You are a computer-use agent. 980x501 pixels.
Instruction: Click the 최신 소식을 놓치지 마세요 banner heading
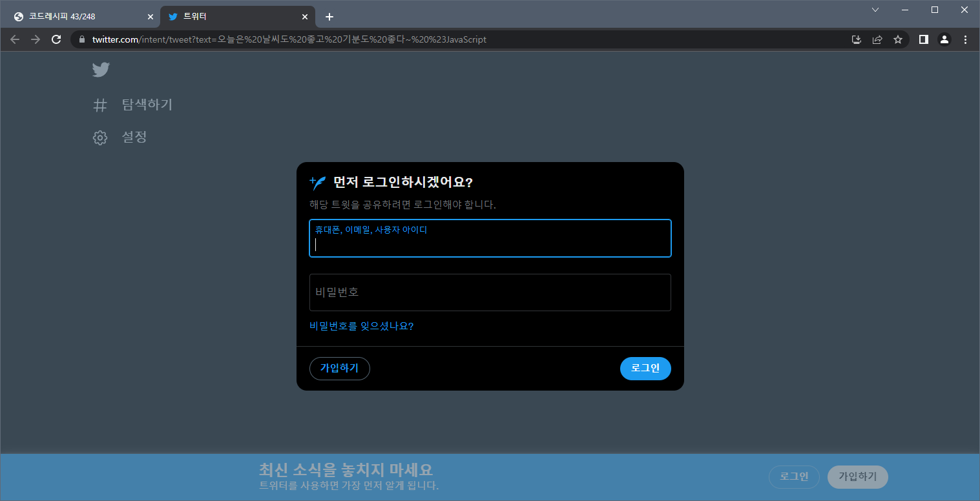[346, 469]
